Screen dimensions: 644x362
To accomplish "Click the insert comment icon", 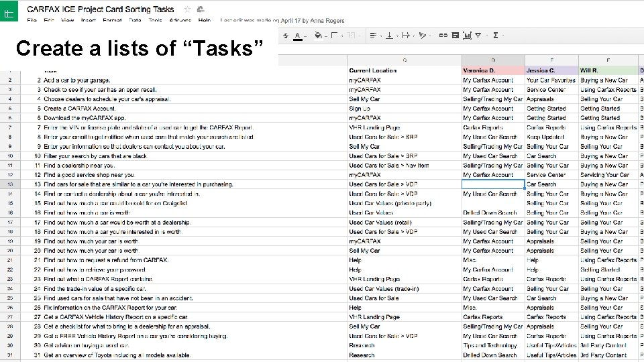I will tap(455, 36).
